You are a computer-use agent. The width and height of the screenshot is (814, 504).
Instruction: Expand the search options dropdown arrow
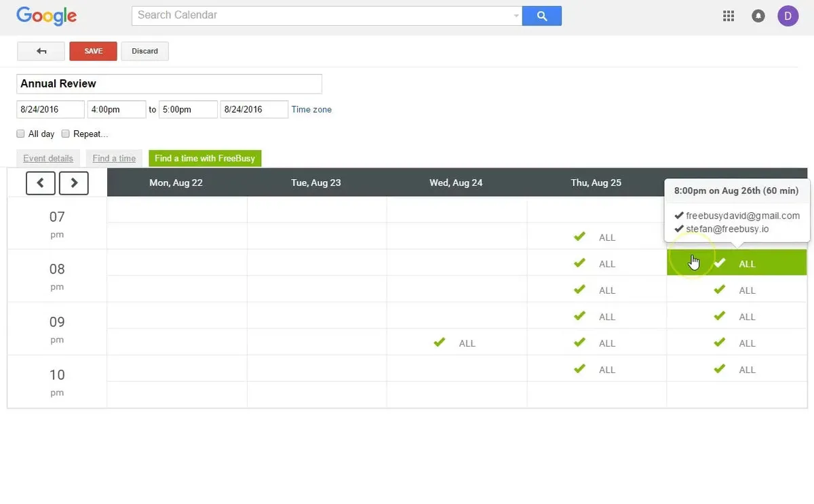pyautogui.click(x=516, y=16)
